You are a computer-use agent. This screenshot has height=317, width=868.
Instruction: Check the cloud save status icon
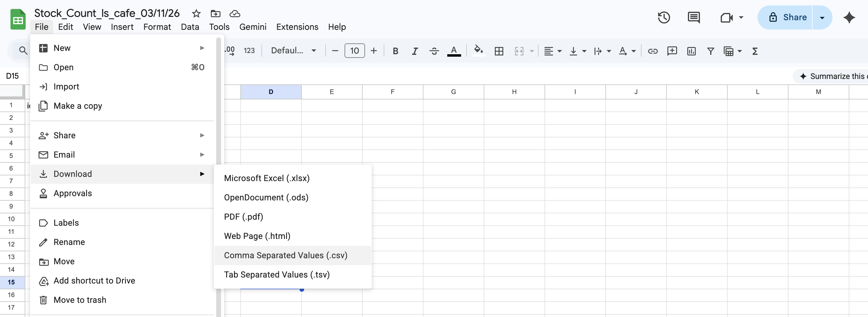[x=235, y=14]
